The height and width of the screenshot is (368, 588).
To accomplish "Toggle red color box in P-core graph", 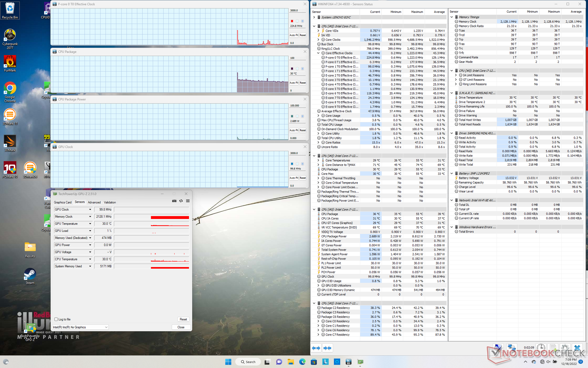I will (x=292, y=21).
